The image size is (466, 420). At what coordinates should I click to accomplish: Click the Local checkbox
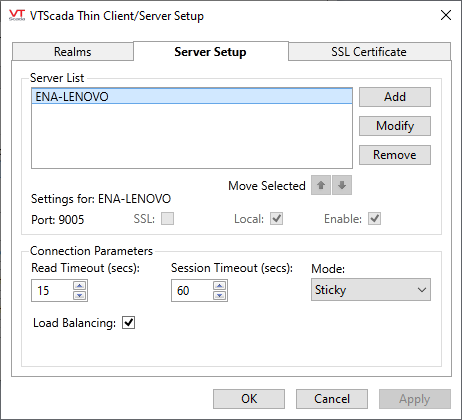point(276,219)
